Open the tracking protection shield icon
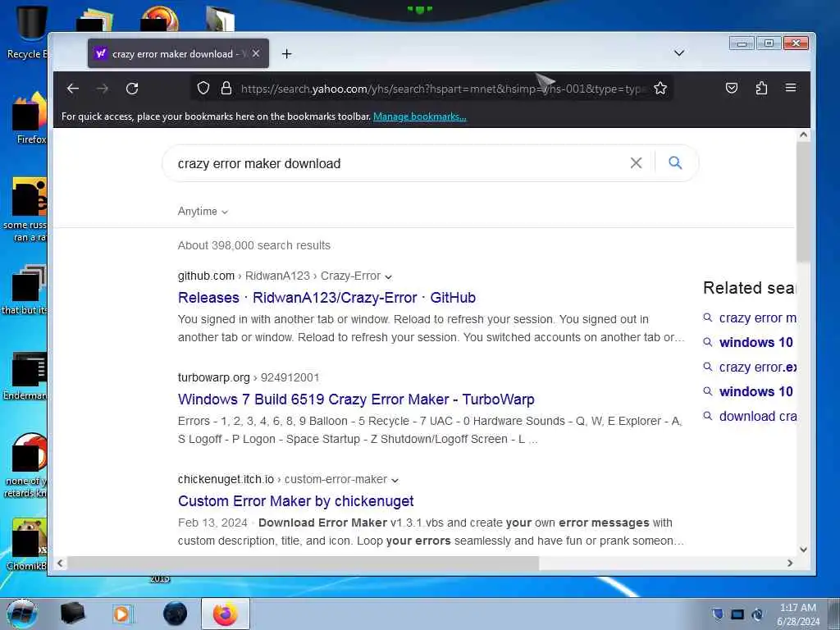840x630 pixels. [203, 88]
